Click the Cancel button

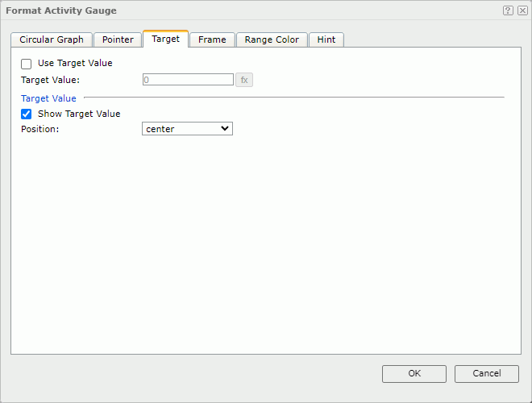[487, 374]
